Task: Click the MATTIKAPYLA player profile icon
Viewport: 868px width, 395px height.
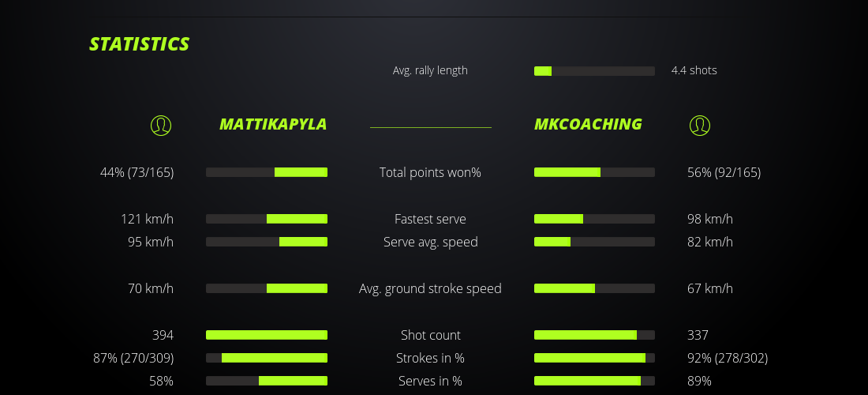Action: pos(161,125)
